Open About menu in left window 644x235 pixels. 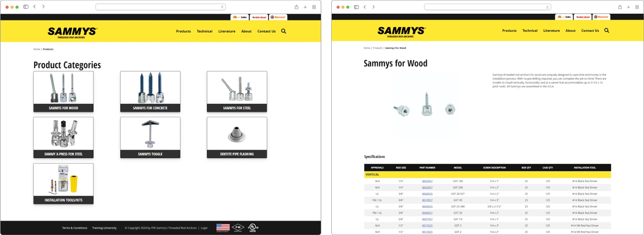pyautogui.click(x=246, y=31)
